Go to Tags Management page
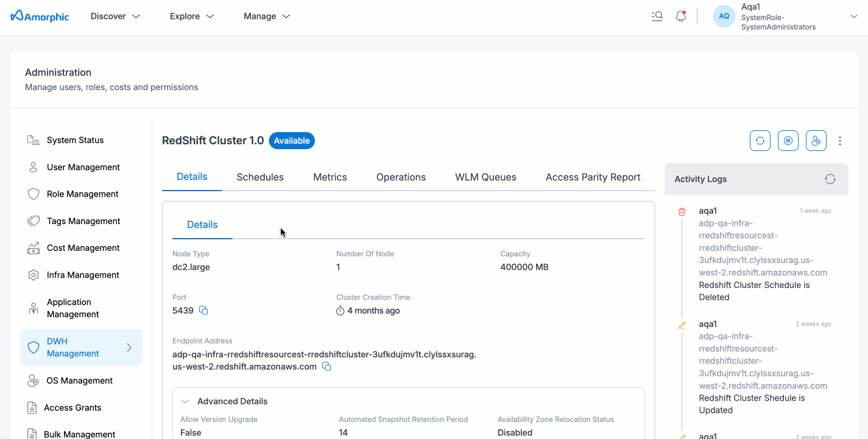 83,221
